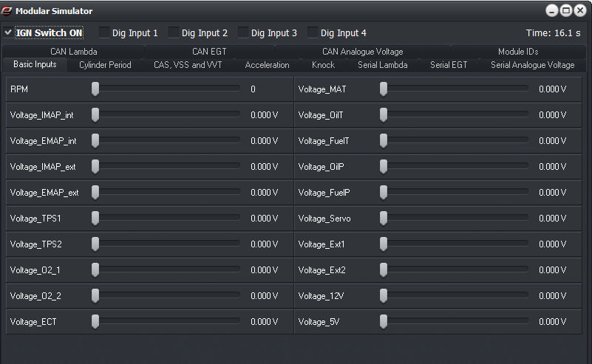This screenshot has height=364, width=592.
Task: Click the Time: 16.1 s readout
Action: 553,32
